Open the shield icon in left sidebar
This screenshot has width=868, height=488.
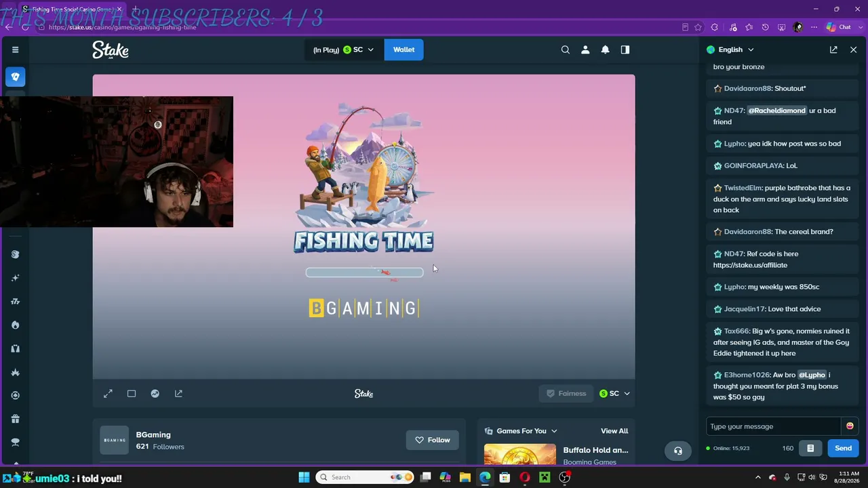[15, 77]
